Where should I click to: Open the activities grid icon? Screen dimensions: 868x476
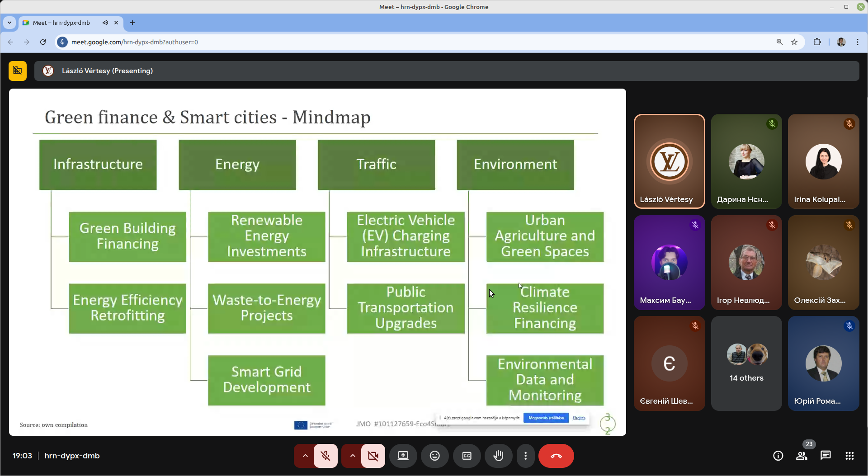(849, 456)
